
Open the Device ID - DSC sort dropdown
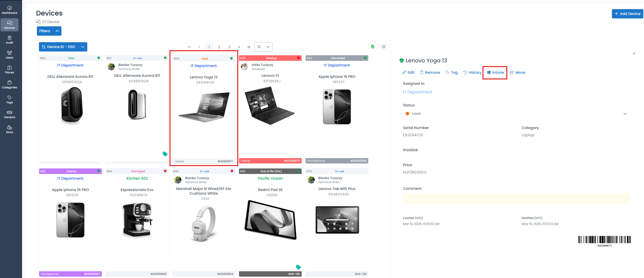tap(63, 47)
